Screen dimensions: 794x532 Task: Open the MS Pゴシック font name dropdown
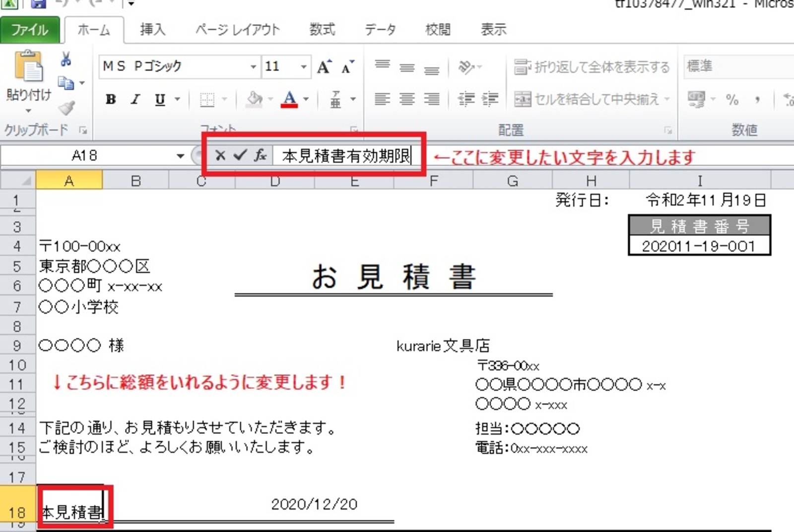(253, 66)
